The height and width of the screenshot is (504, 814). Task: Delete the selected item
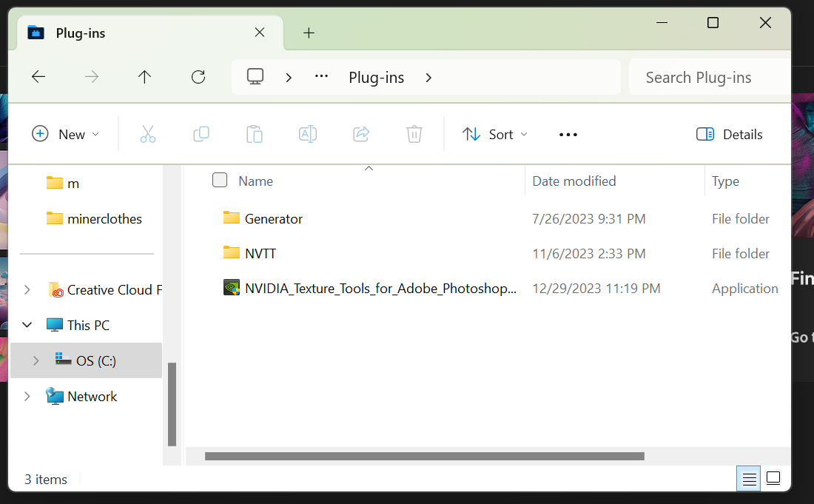(x=414, y=134)
